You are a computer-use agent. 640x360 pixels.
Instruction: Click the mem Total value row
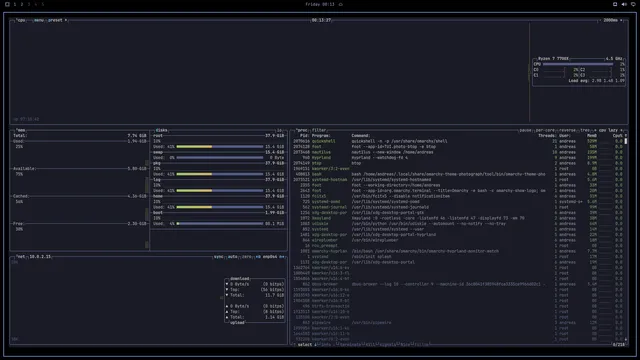pos(80,136)
